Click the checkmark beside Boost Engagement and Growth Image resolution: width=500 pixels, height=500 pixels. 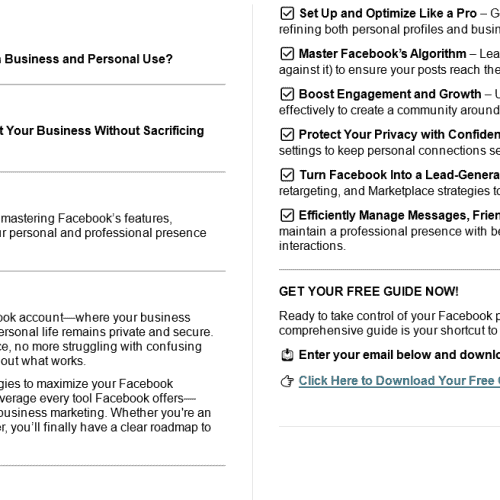tap(287, 94)
